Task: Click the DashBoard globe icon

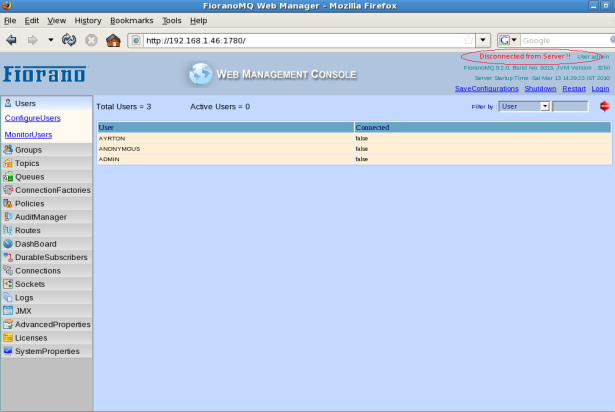Action: coord(8,244)
